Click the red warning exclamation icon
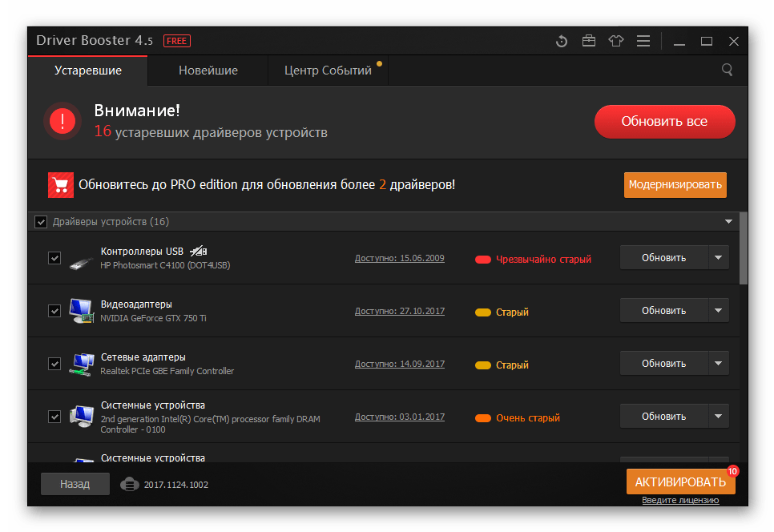The image size is (774, 532). click(x=62, y=121)
